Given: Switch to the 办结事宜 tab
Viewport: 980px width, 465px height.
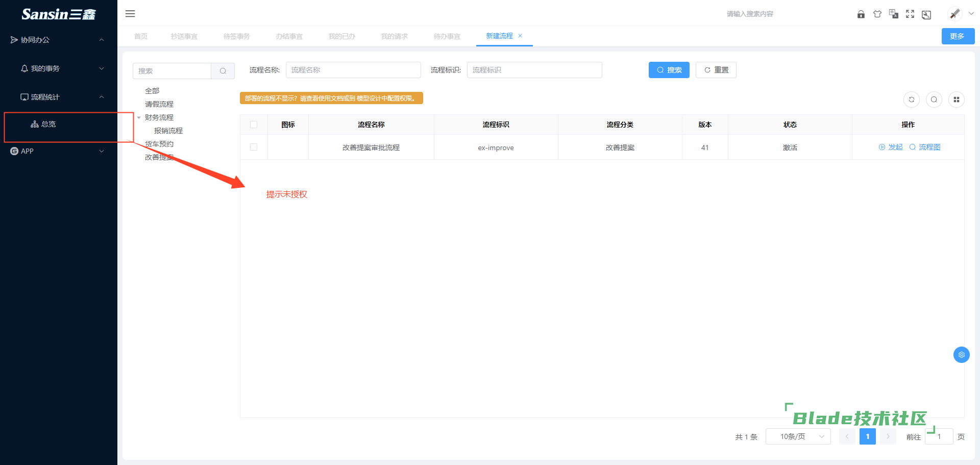Looking at the screenshot, I should [289, 36].
